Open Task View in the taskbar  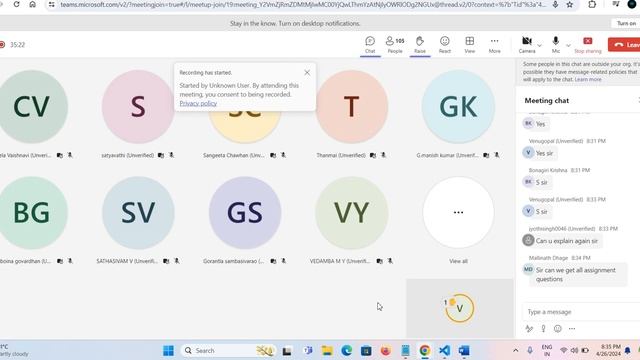(287, 350)
